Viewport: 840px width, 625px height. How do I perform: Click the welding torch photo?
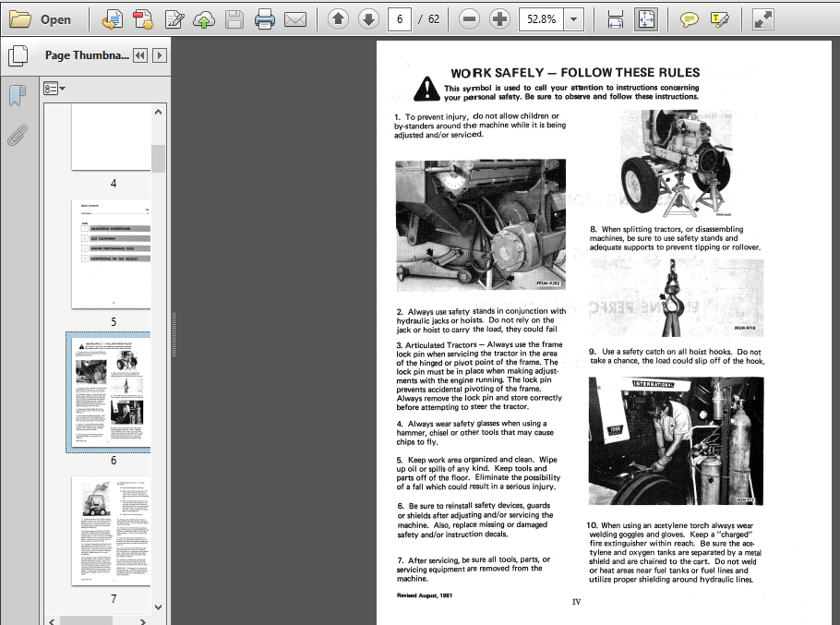click(676, 440)
